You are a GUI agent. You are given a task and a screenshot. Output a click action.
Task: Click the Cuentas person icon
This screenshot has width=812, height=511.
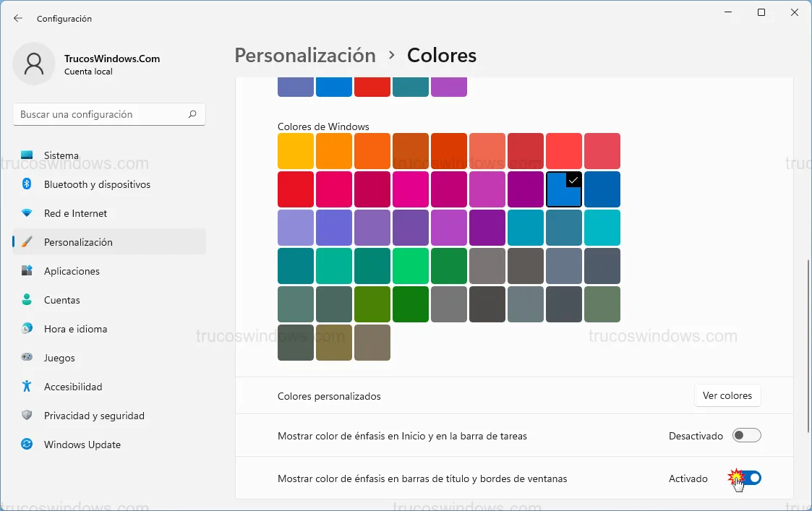tap(27, 300)
